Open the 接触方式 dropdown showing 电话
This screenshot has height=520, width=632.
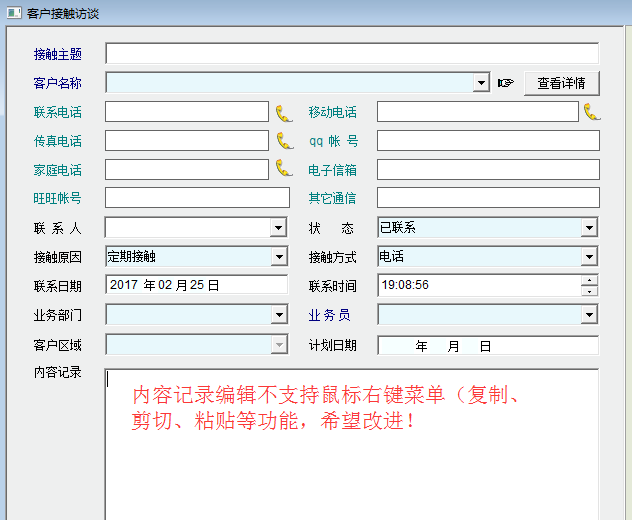tap(589, 257)
